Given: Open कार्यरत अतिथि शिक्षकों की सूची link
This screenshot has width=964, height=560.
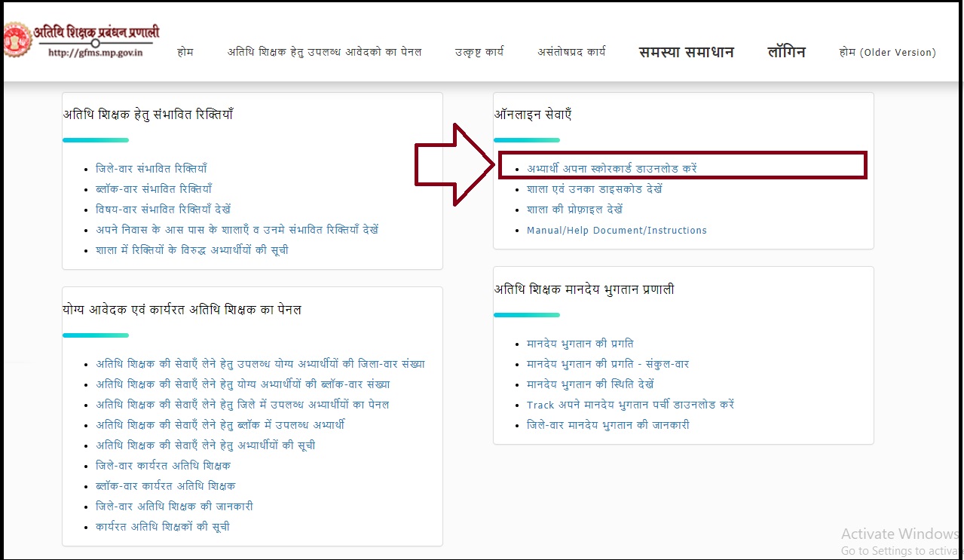Looking at the screenshot, I should 162,527.
